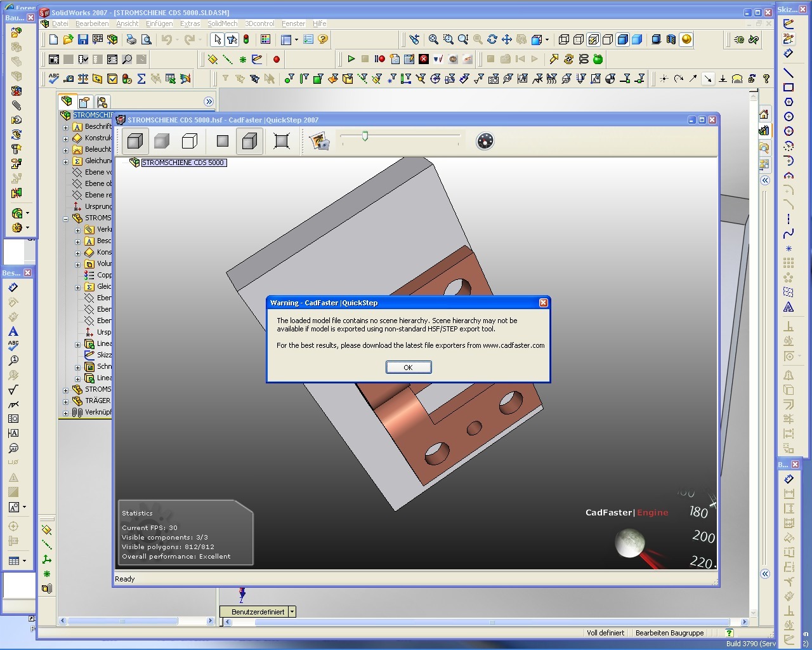Select the Spline sketch tool
This screenshot has height=650, width=812.
click(789, 234)
